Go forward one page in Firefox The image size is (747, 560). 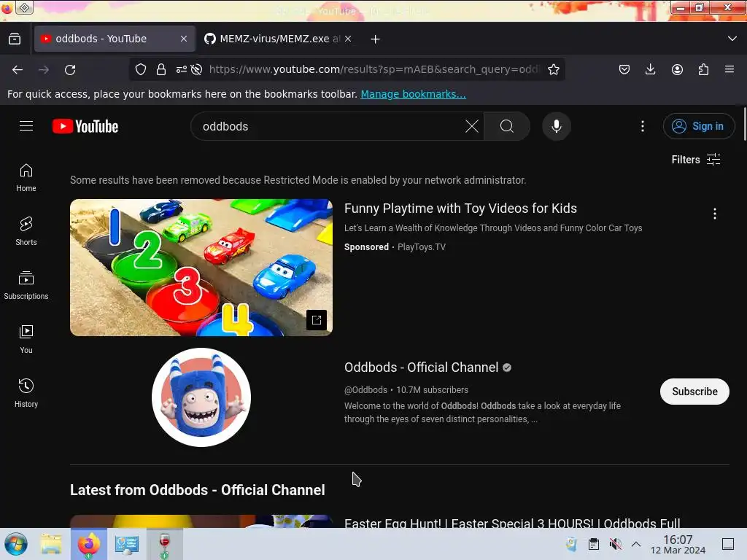[44, 69]
